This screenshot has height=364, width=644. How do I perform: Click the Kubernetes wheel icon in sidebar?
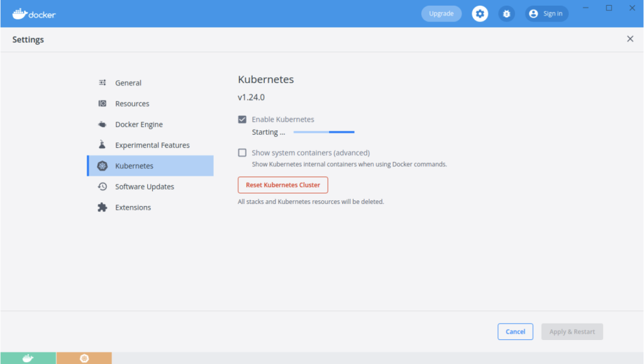click(x=103, y=166)
